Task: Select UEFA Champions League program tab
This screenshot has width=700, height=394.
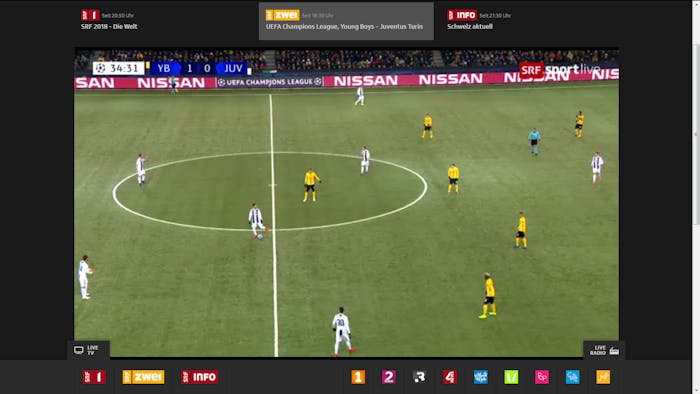Action: pos(346,21)
